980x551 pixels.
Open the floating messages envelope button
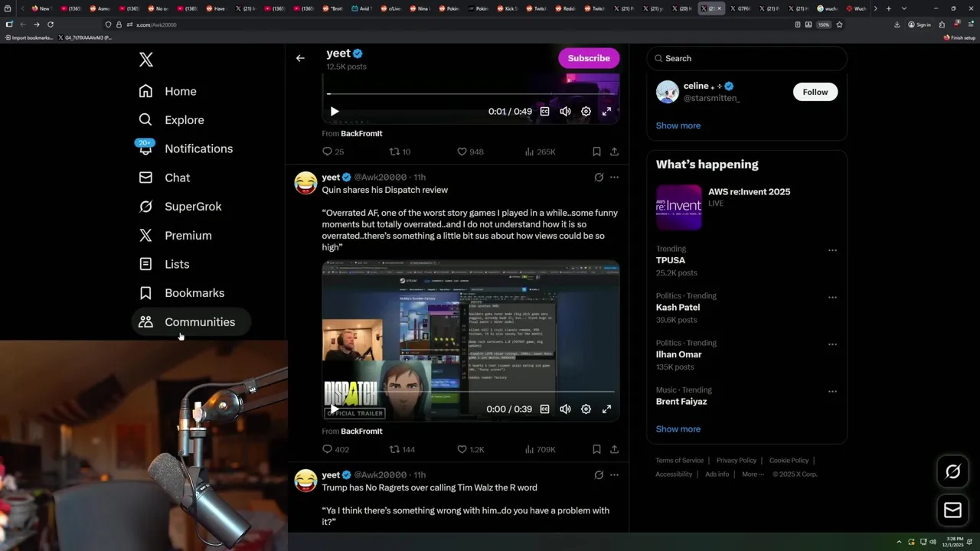[953, 510]
